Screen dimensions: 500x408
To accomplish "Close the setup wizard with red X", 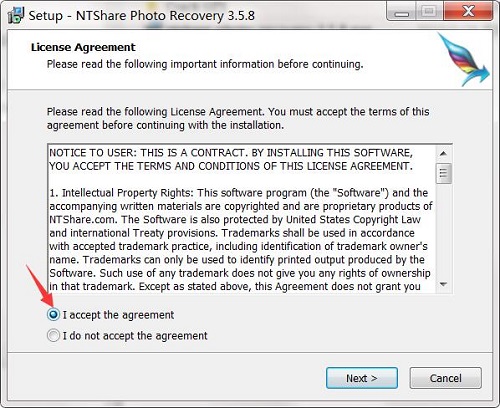I will click(x=468, y=12).
